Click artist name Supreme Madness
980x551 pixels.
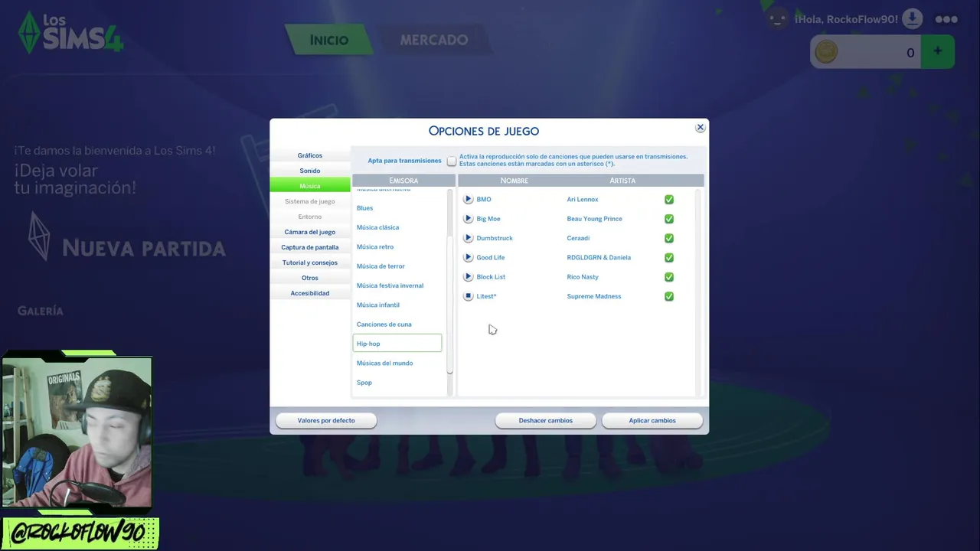(x=594, y=296)
